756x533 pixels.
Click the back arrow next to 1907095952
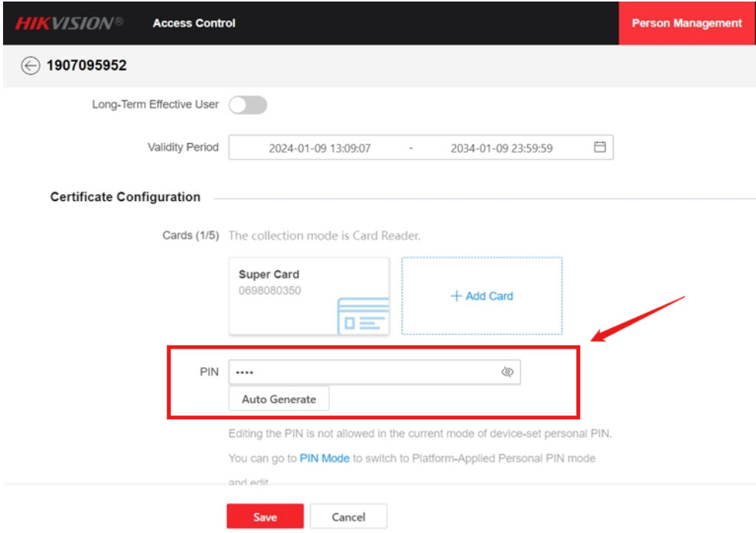click(x=30, y=66)
